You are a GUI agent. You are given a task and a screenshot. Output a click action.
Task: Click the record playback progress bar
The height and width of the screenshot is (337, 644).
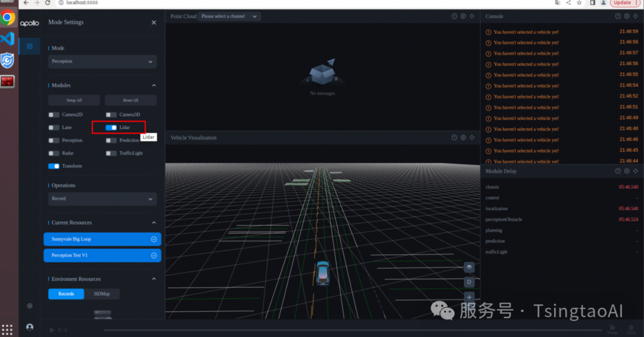352,330
